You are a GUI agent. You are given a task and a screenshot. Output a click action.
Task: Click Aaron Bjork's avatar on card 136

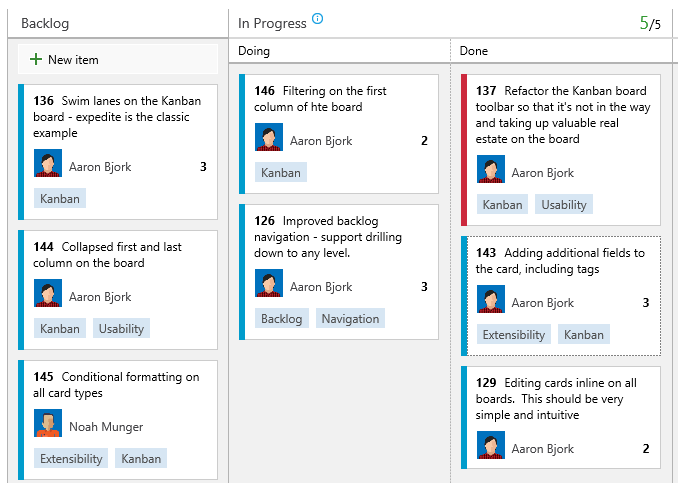pos(48,163)
